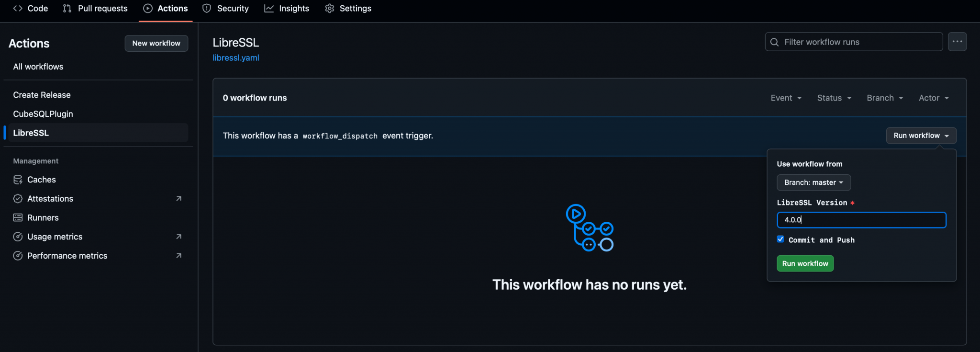Open the CubeSQLPlugin workflow
Image resolution: width=980 pixels, height=352 pixels.
(x=43, y=114)
